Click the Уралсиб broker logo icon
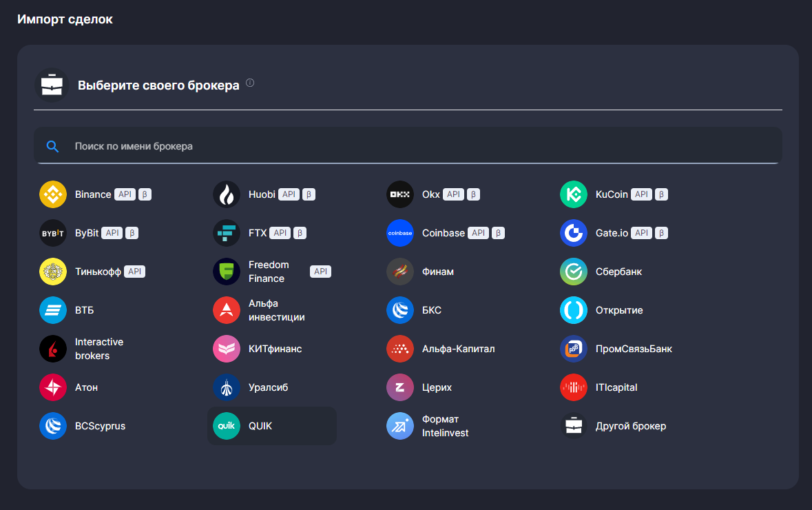The width and height of the screenshot is (812, 510). [227, 387]
